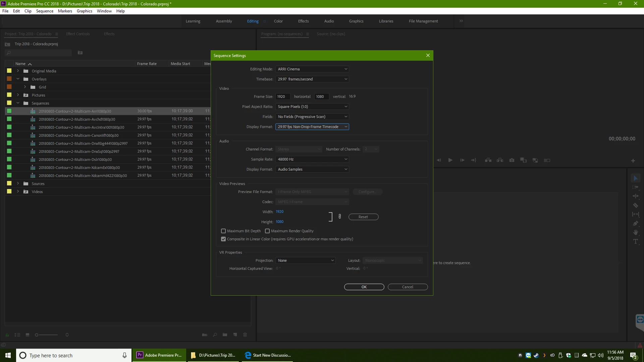Viewport: 644px width, 362px height.
Task: Switch Project panel to List View
Action: tap(17, 335)
